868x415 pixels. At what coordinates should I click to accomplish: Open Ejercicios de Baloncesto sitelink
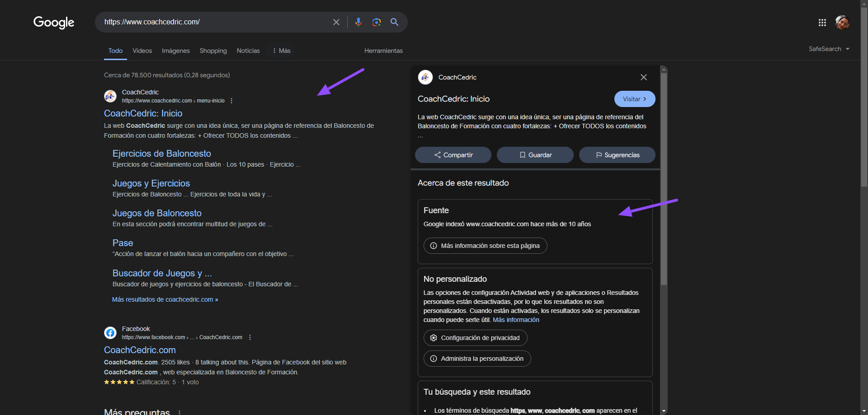(161, 154)
